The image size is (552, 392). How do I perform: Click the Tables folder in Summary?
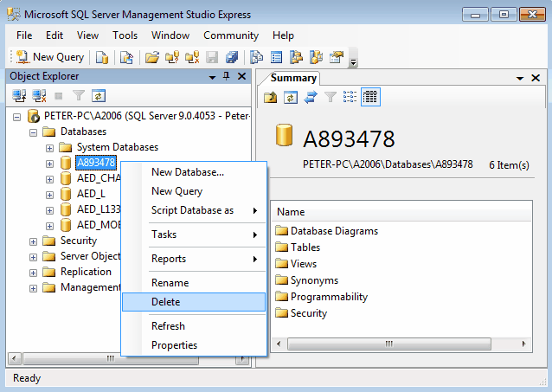click(298, 247)
